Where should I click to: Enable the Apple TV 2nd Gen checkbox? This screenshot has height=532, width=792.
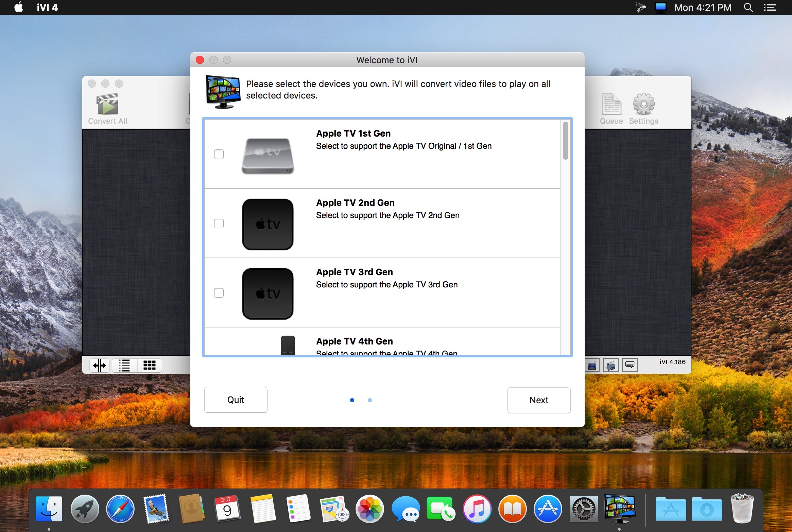tap(219, 224)
